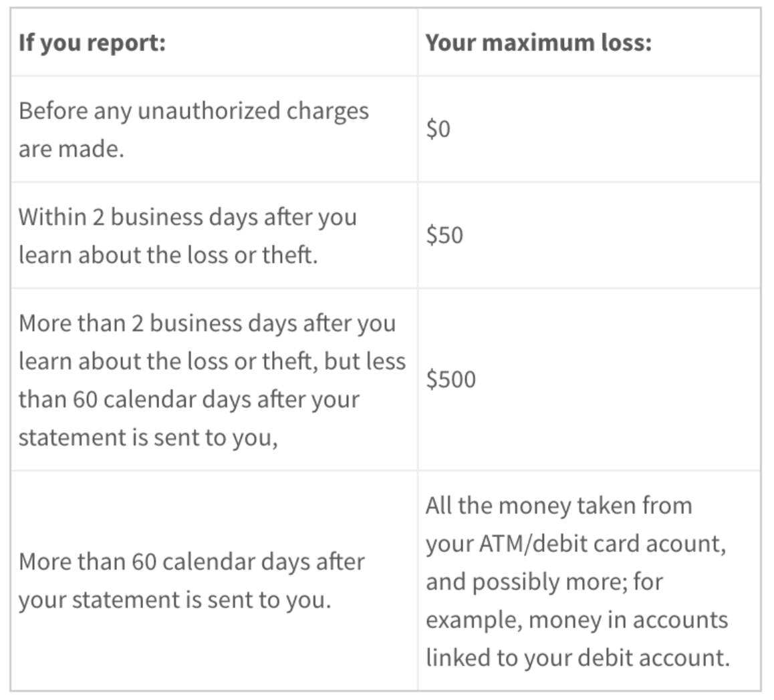This screenshot has height=700, width=774.
Task: Click the words 'are made.' in first row
Action: (71, 149)
